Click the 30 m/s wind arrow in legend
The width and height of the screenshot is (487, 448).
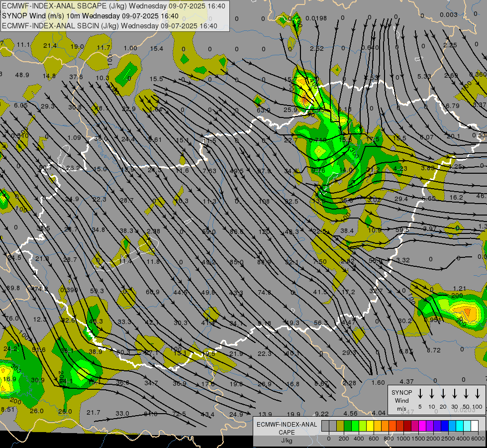pyautogui.click(x=454, y=394)
